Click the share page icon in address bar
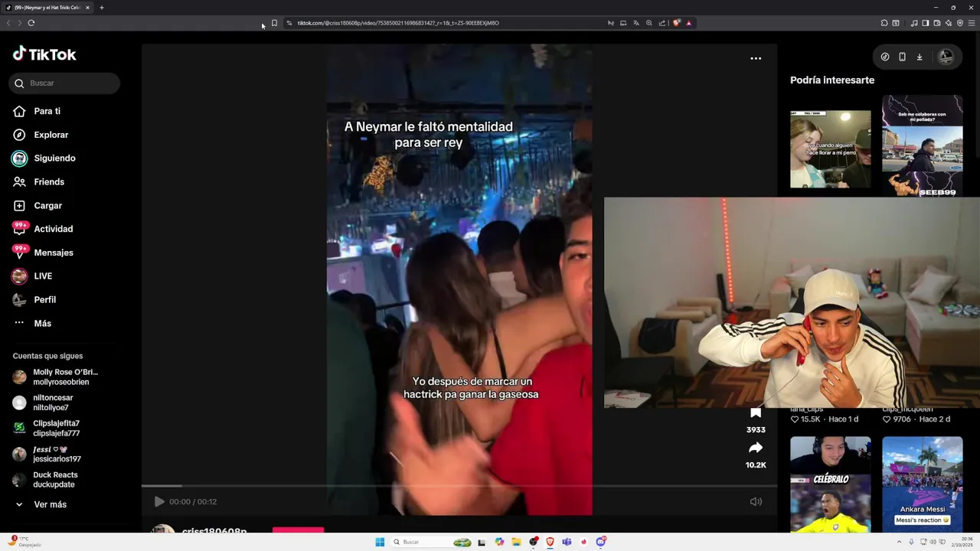 coord(662,23)
